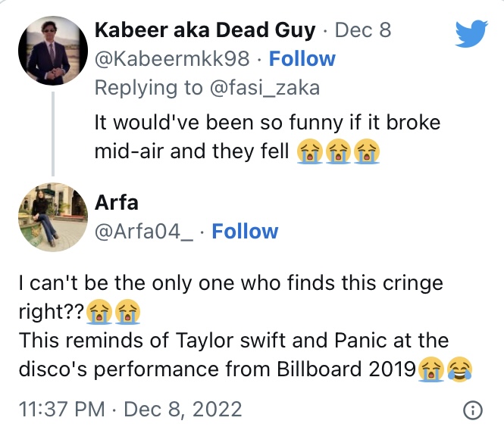Click the Dec 8 date of the reply
The height and width of the screenshot is (430, 504).
(363, 30)
